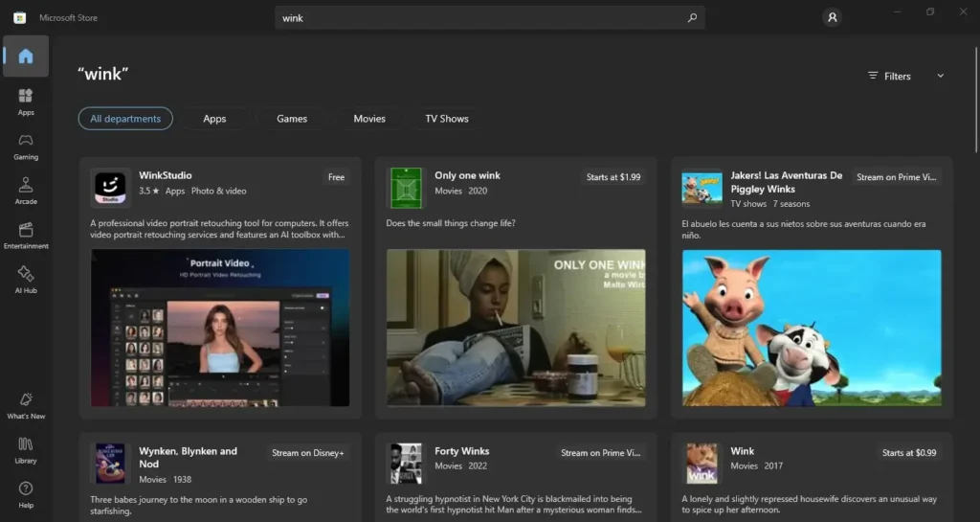This screenshot has height=522, width=980.
Task: Click 'A struggling hypnotist' description text
Action: (513, 505)
